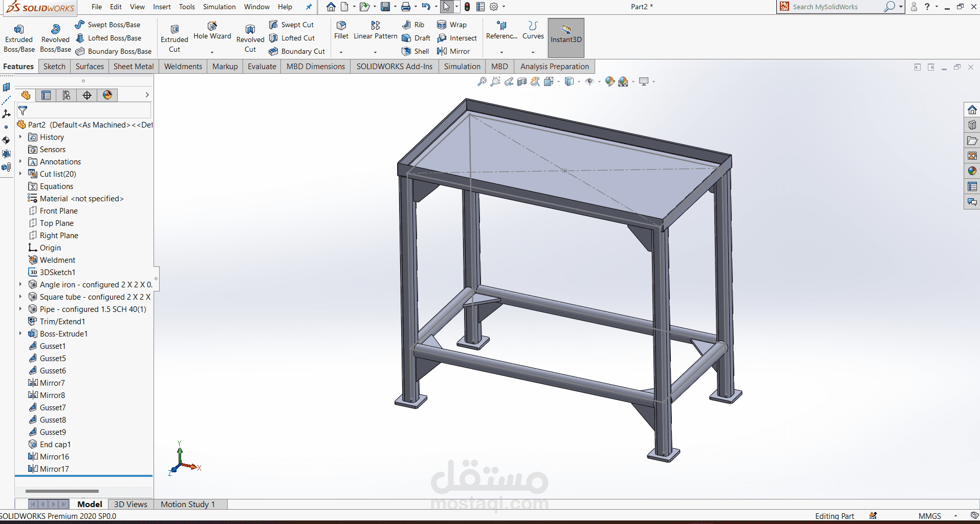This screenshot has height=524, width=980.
Task: Click Lofted Boss/Base tool
Action: 108,38
